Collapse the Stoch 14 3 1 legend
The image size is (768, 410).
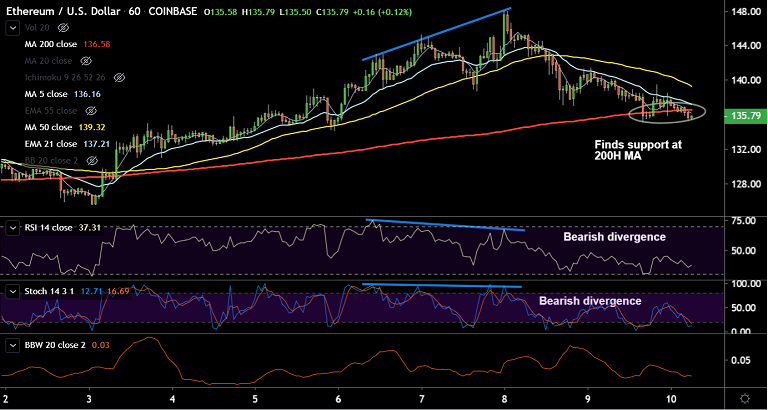[x=13, y=292]
